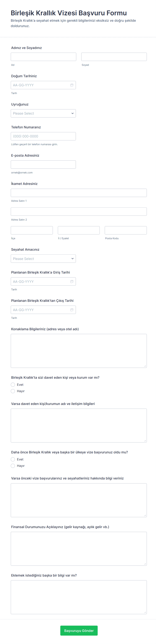The height and width of the screenshot is (644, 156).
Task: Select Hayır for davet eden kişi question
Action: 13,391
